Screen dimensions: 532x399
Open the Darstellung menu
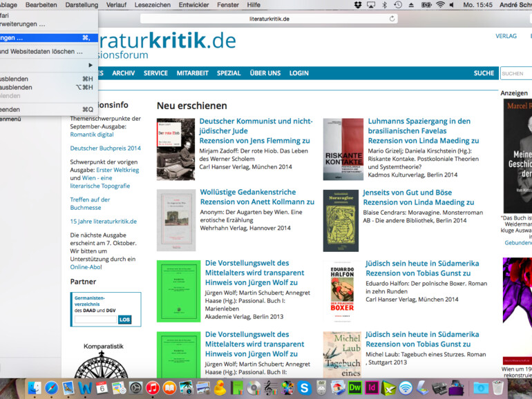click(82, 5)
